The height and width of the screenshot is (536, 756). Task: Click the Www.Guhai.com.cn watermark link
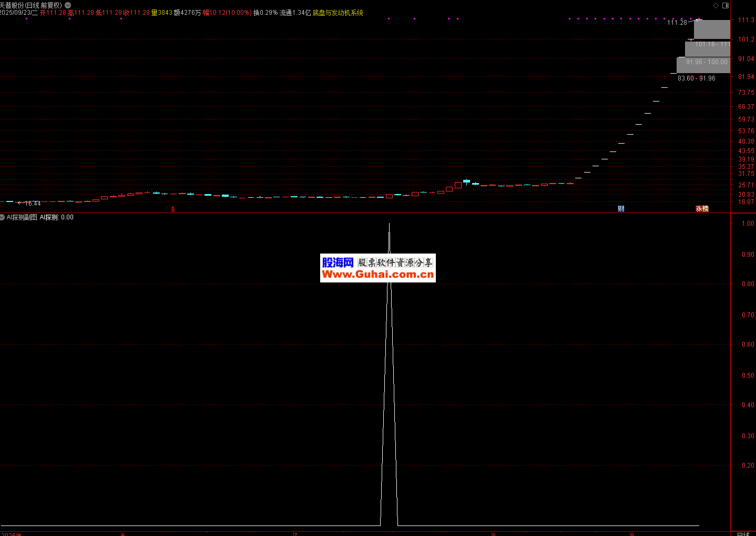[377, 275]
